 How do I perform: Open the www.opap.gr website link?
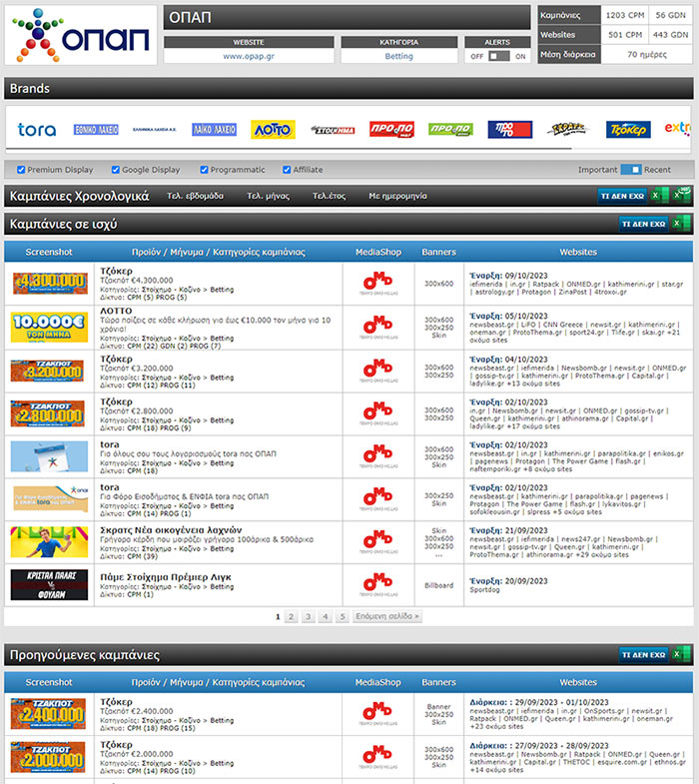tap(249, 57)
